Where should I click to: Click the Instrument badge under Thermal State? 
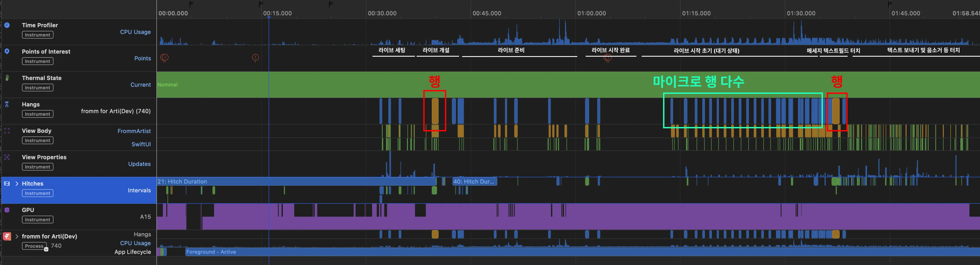point(37,87)
